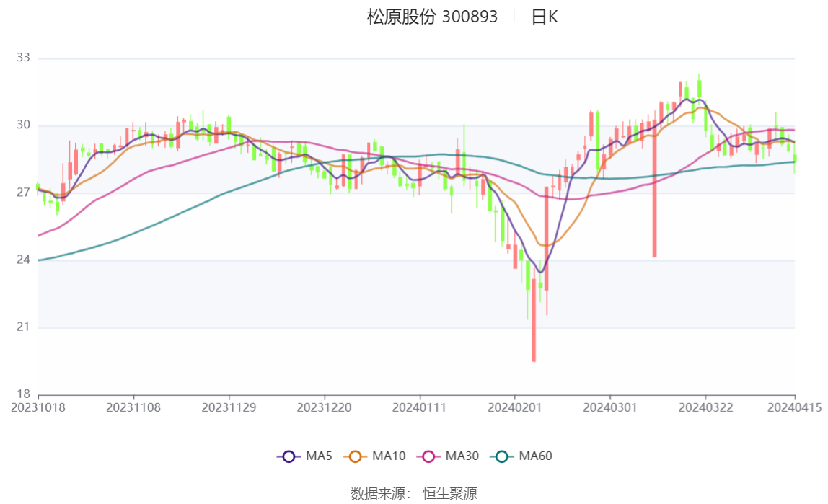Viewport: 828px width, 504px height.
Task: Click the chart title 松原股份 300893
Action: pyautogui.click(x=432, y=17)
